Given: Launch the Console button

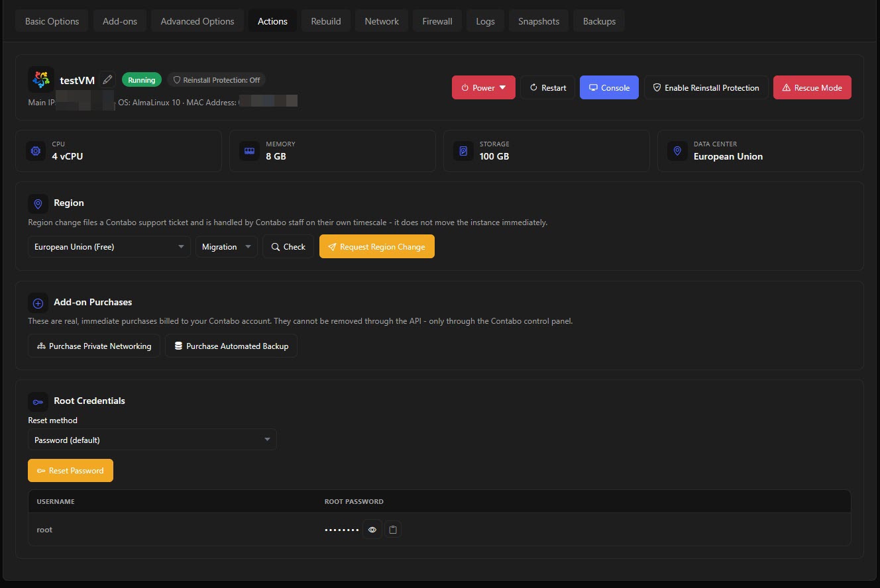Looking at the screenshot, I should coord(609,87).
